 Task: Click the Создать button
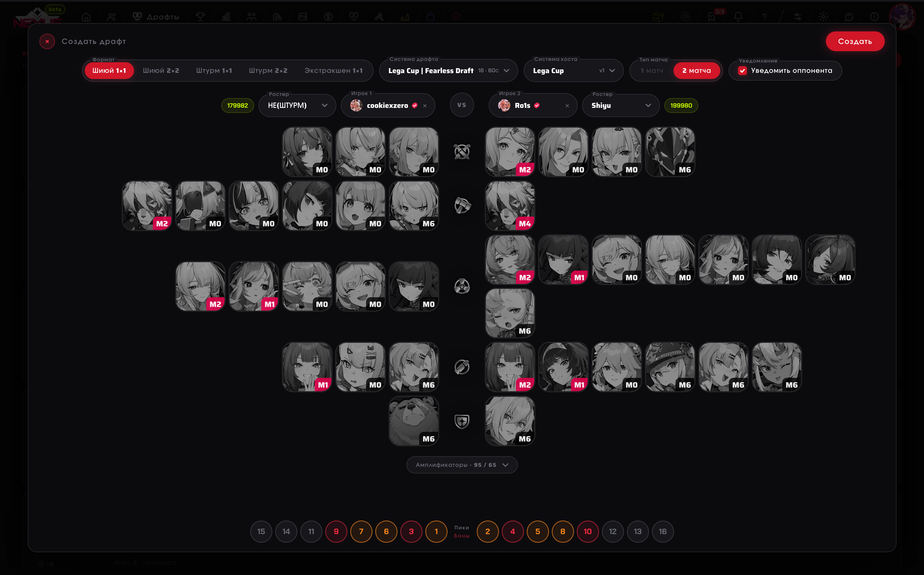pyautogui.click(x=855, y=41)
